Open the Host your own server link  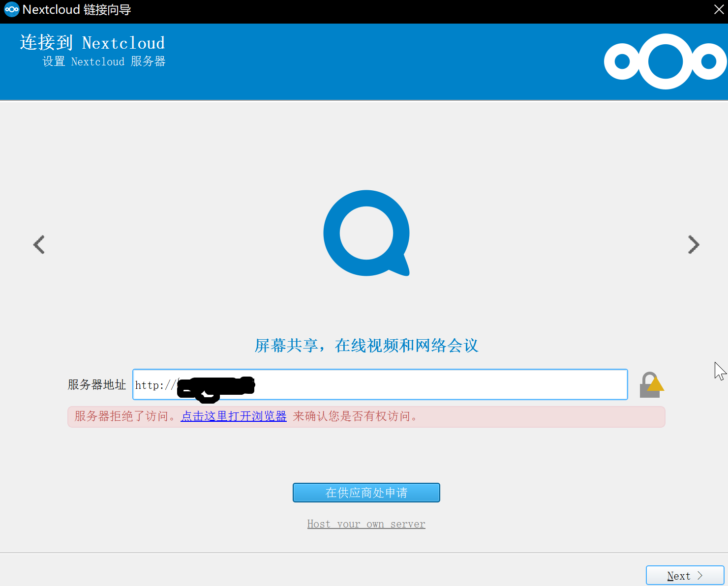pyautogui.click(x=366, y=524)
